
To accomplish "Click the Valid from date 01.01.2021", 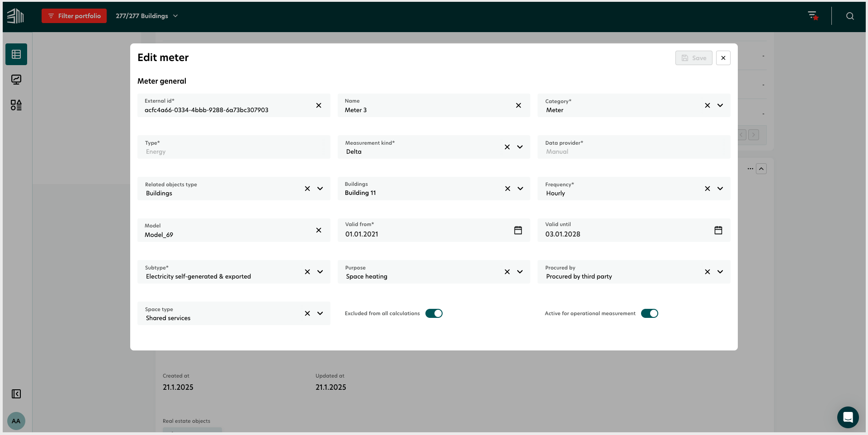I will tap(362, 234).
